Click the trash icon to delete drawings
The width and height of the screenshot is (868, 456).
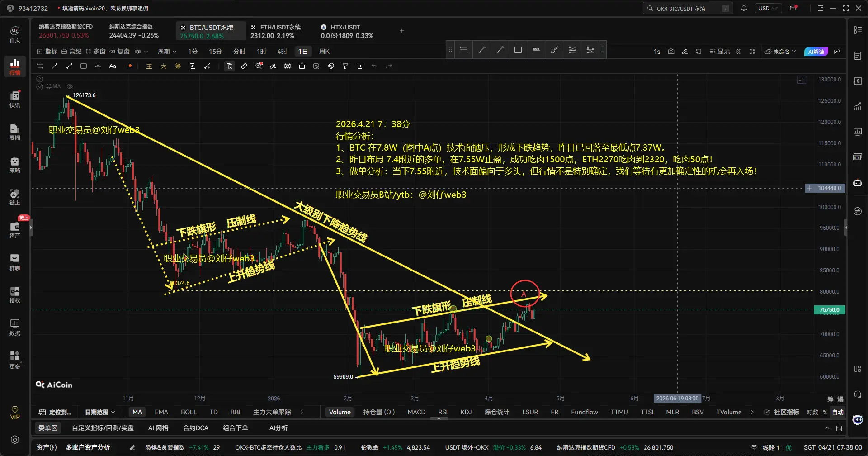[x=360, y=66]
